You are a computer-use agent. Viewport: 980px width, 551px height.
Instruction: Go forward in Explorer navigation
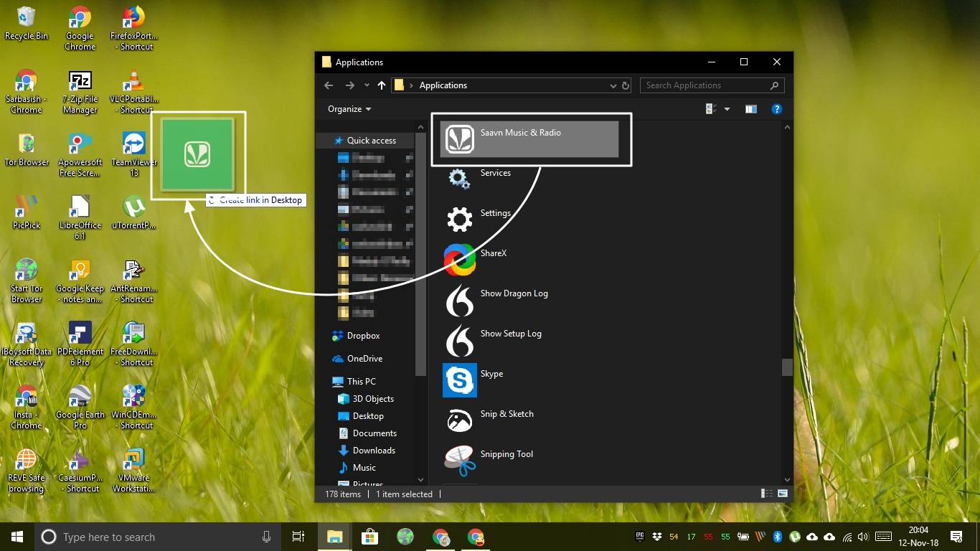pyautogui.click(x=349, y=85)
